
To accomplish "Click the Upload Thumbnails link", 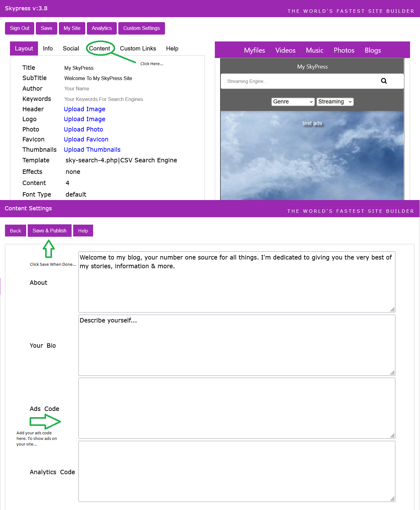I will [92, 150].
